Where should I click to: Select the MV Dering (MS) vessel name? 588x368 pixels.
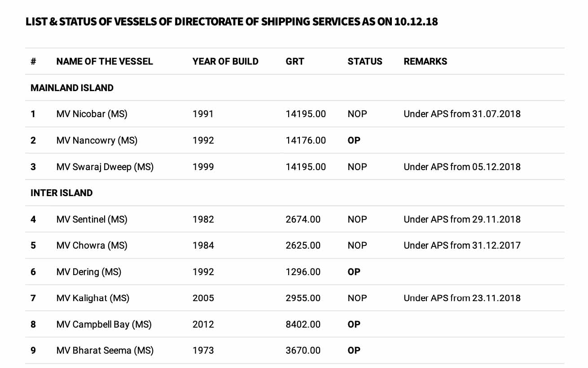point(89,272)
